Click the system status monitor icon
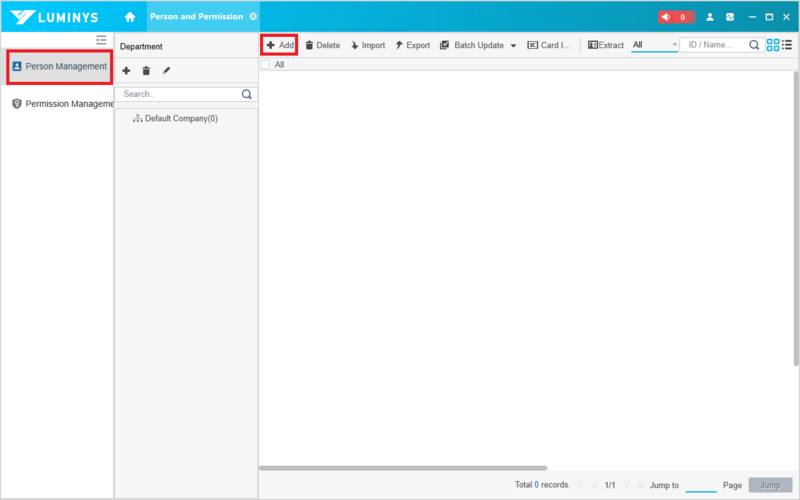This screenshot has width=800, height=500. (x=730, y=17)
